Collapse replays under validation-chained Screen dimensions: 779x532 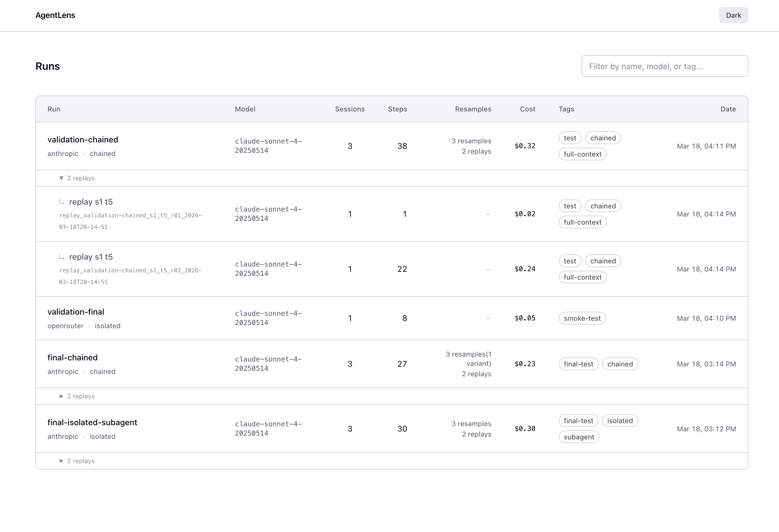pyautogui.click(x=77, y=178)
